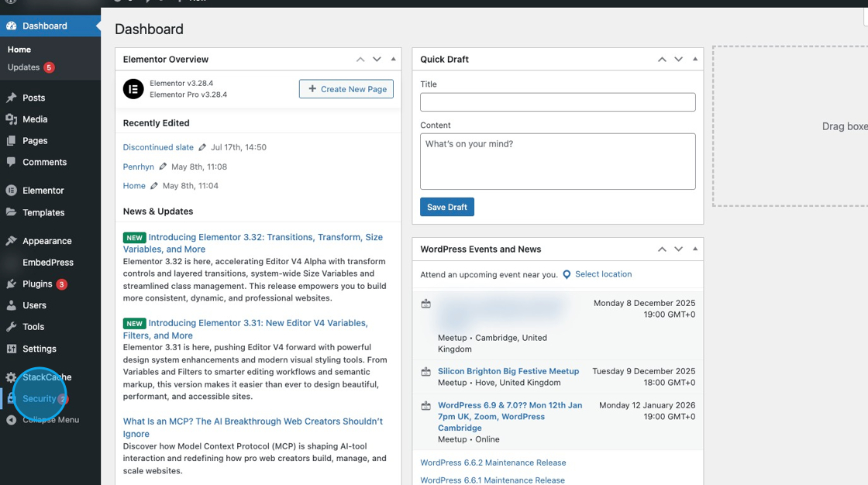Image resolution: width=868 pixels, height=485 pixels.
Task: Click the Elementor logo in Overview
Action: click(133, 88)
